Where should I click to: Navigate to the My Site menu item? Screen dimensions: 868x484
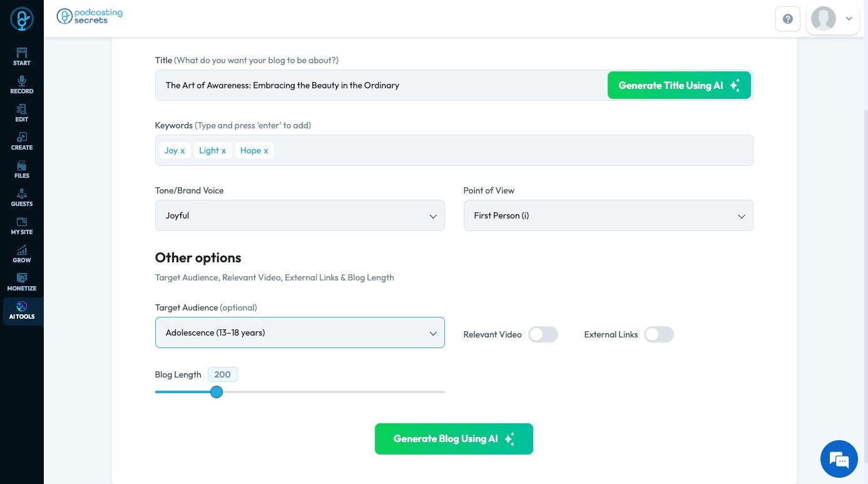(x=22, y=225)
